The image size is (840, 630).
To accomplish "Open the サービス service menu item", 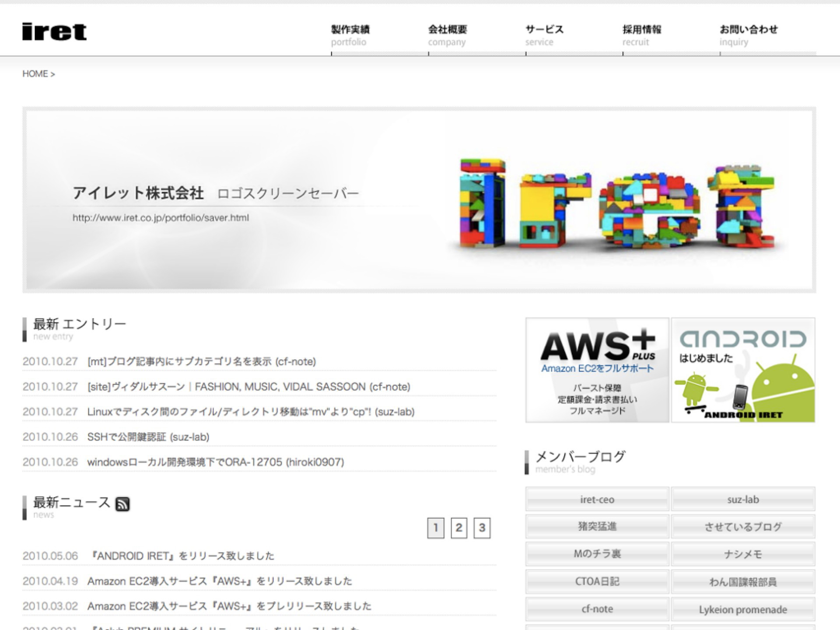I will 544,35.
